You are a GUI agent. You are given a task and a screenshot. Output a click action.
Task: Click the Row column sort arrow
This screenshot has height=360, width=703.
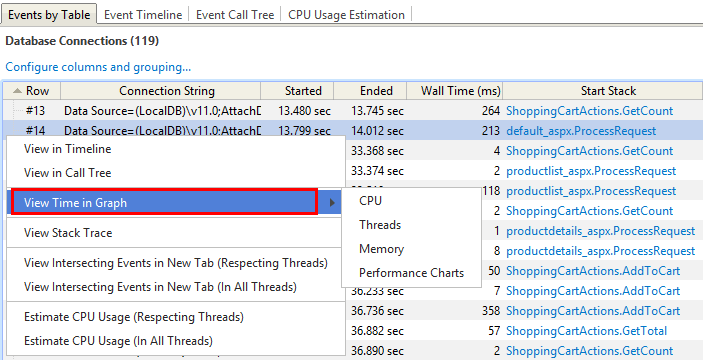(17, 91)
